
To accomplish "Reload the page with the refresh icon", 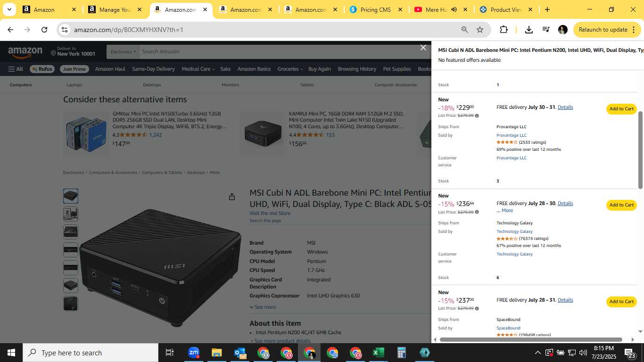I will [44, 30].
